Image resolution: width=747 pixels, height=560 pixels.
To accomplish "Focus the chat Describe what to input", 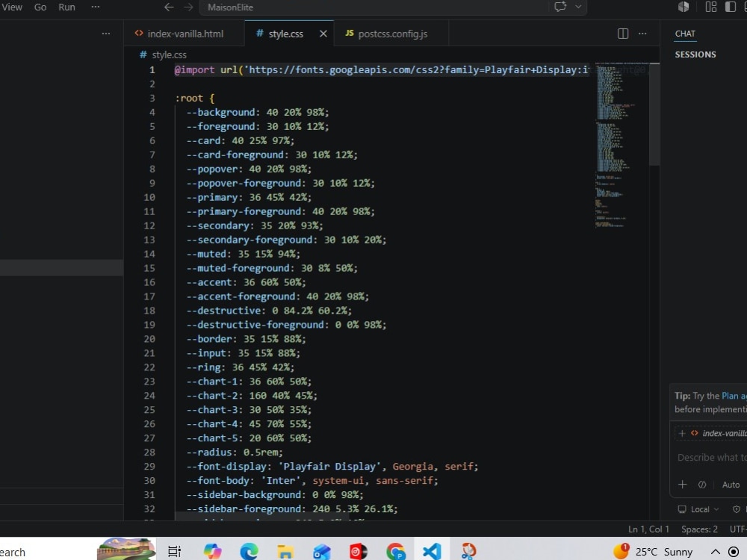I will pyautogui.click(x=712, y=457).
